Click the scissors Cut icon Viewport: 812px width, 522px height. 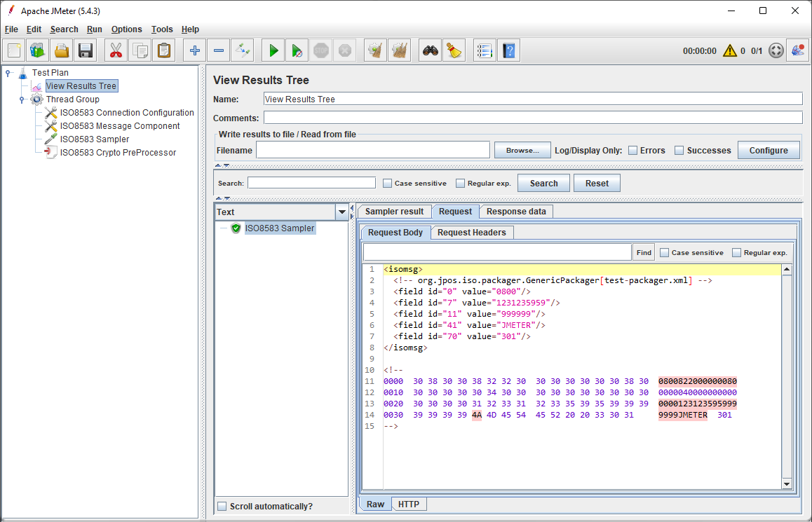116,50
